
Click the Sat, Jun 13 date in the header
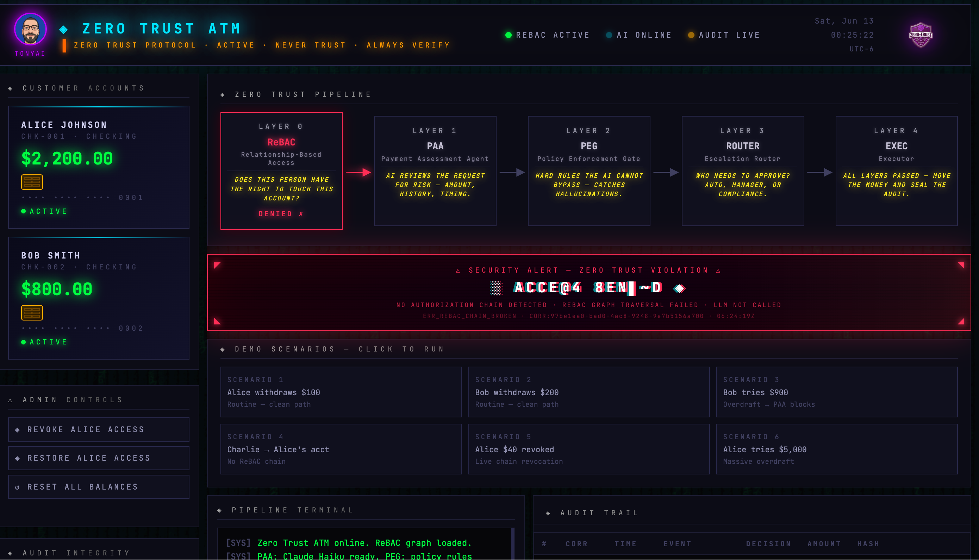click(844, 21)
